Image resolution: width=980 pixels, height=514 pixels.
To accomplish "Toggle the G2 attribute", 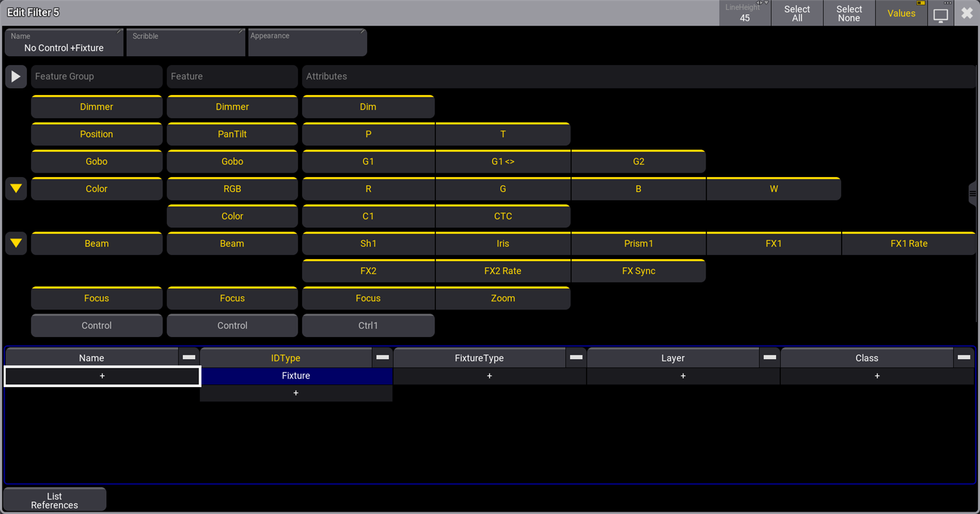I will [638, 162].
